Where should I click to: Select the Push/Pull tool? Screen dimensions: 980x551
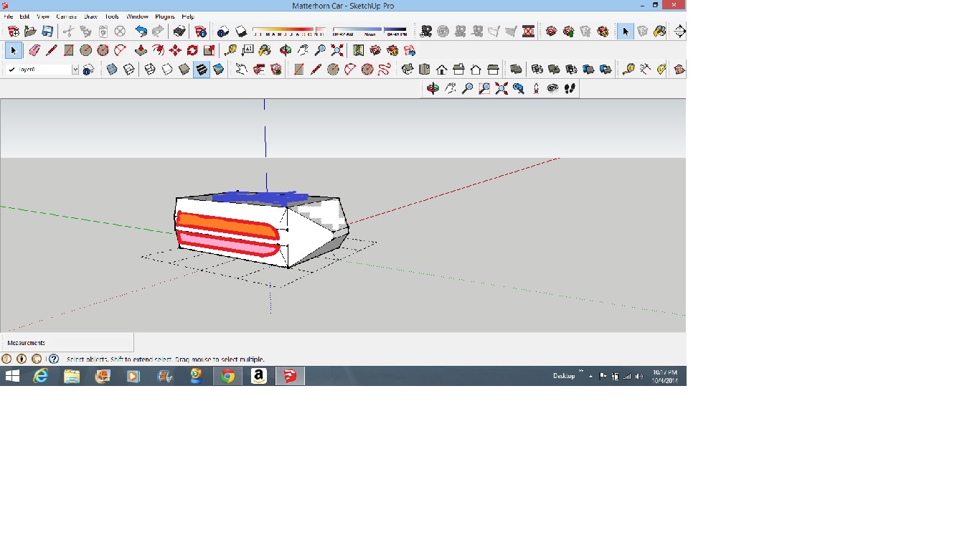[141, 50]
